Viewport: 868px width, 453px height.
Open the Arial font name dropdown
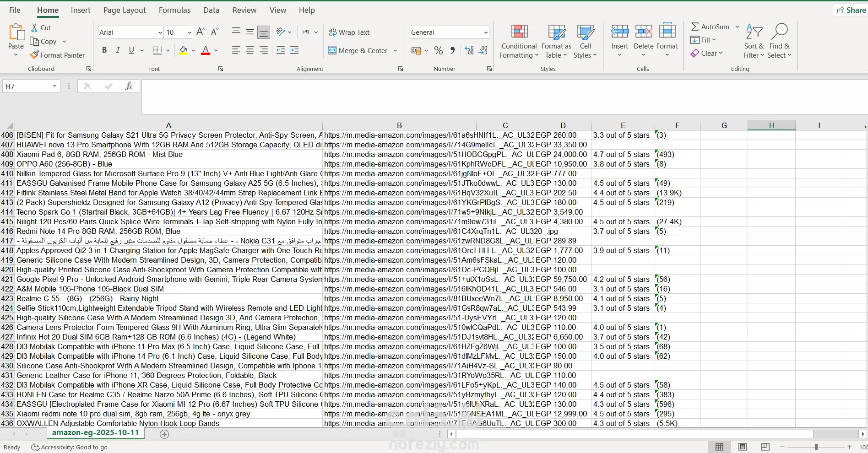pyautogui.click(x=160, y=32)
